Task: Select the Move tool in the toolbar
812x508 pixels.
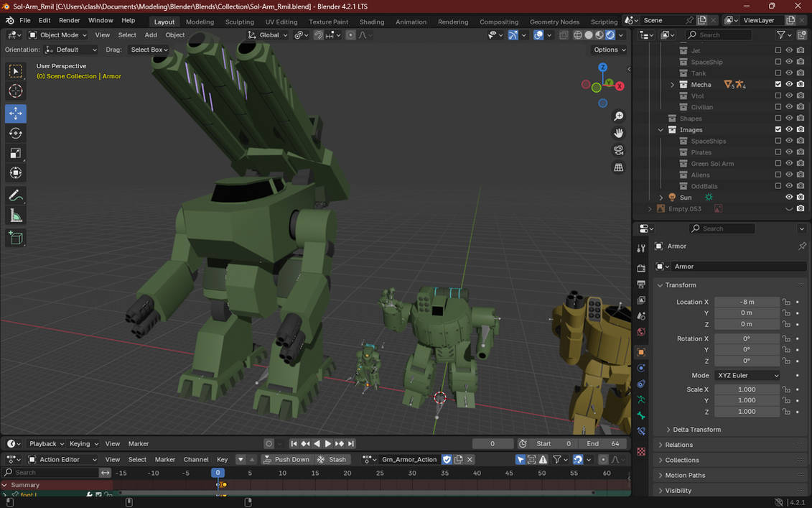Action: (15, 113)
